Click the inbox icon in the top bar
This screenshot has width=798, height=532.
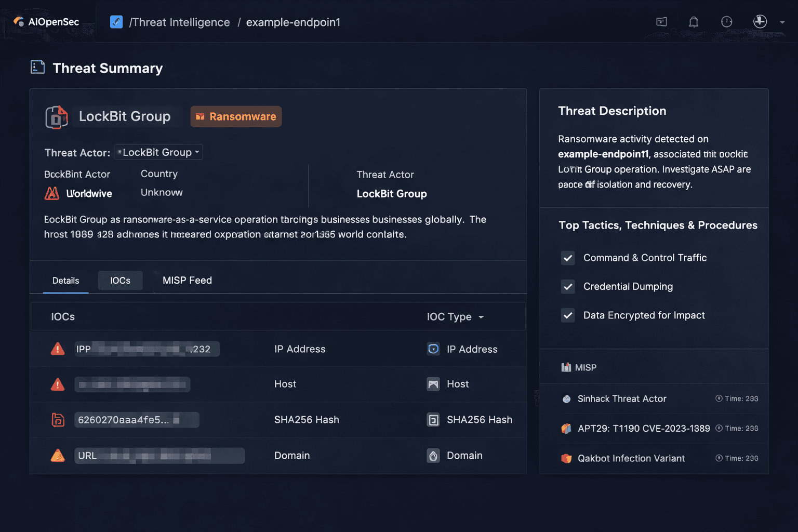click(661, 21)
